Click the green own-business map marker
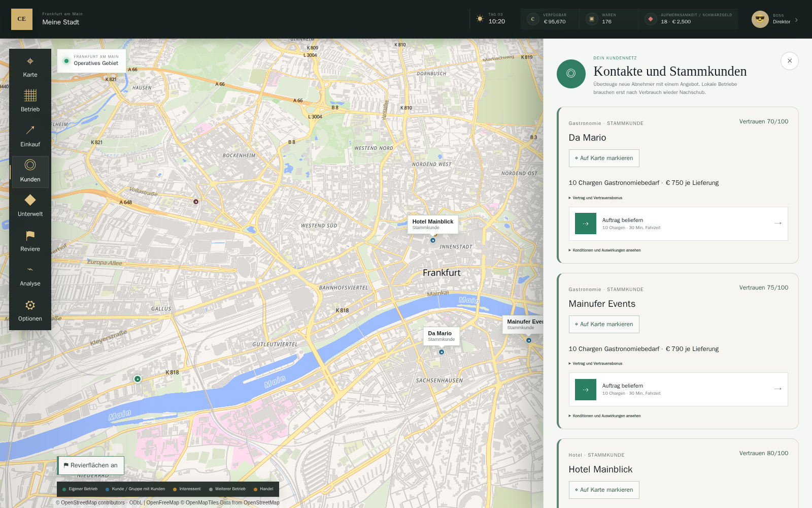The height and width of the screenshot is (508, 812). pyautogui.click(x=138, y=379)
